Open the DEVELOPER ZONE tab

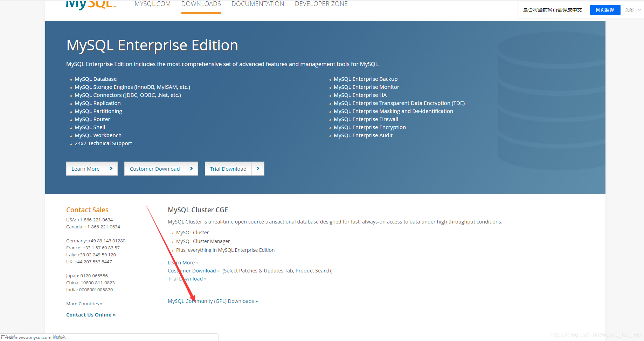[321, 4]
